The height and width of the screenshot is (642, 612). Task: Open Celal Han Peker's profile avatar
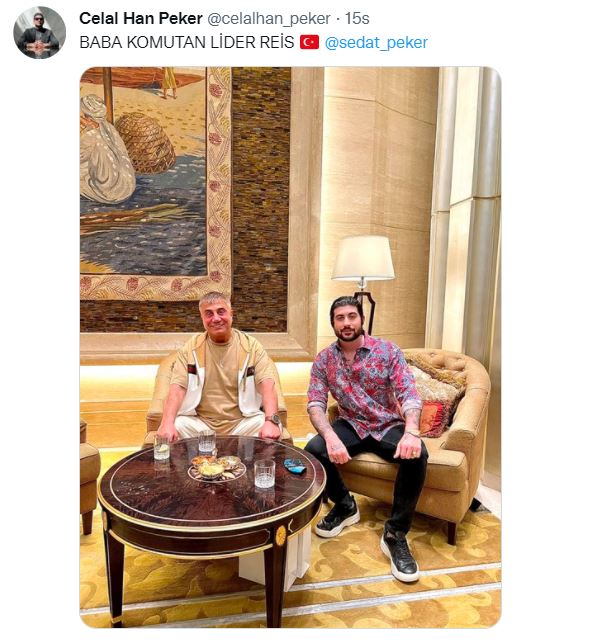(x=39, y=32)
